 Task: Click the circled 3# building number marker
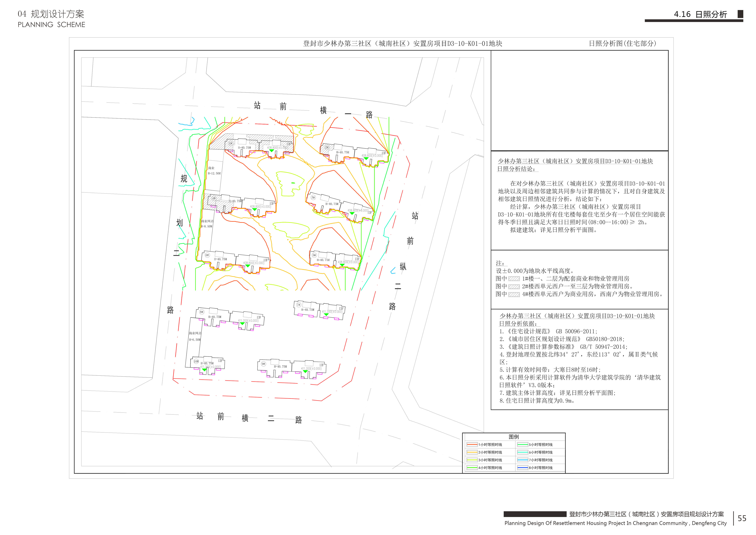coord(313,197)
